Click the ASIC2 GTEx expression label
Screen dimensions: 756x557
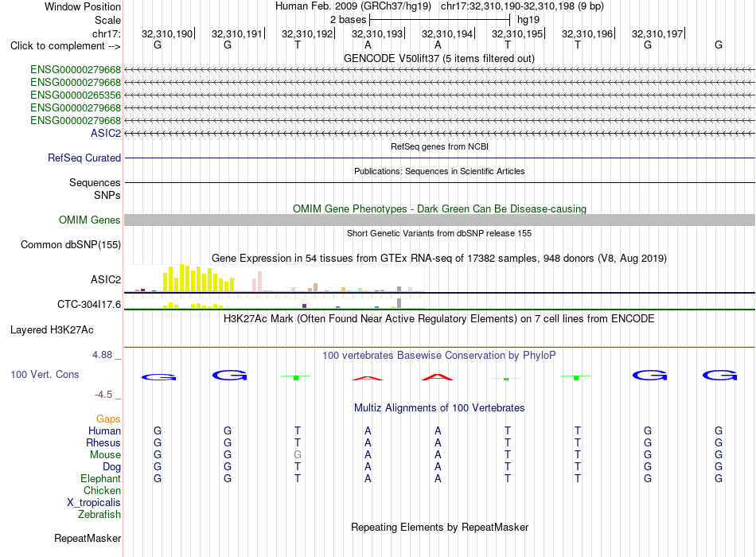pyautogui.click(x=106, y=280)
